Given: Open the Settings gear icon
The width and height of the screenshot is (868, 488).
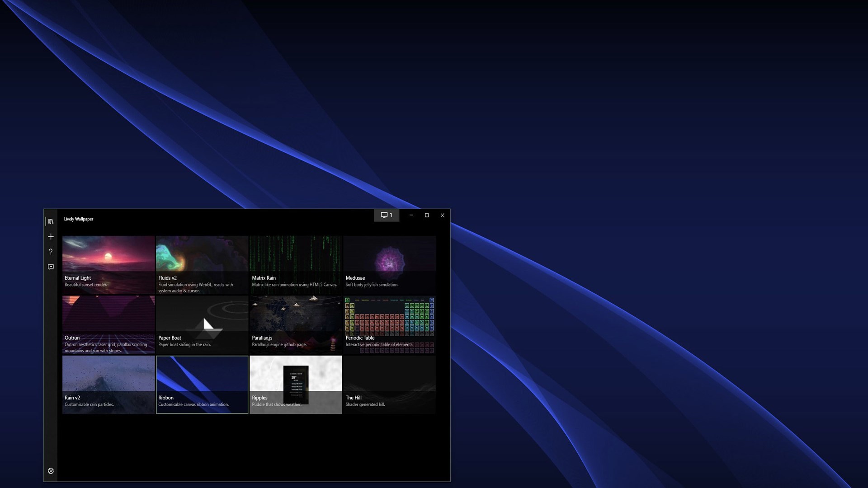Looking at the screenshot, I should (x=51, y=471).
